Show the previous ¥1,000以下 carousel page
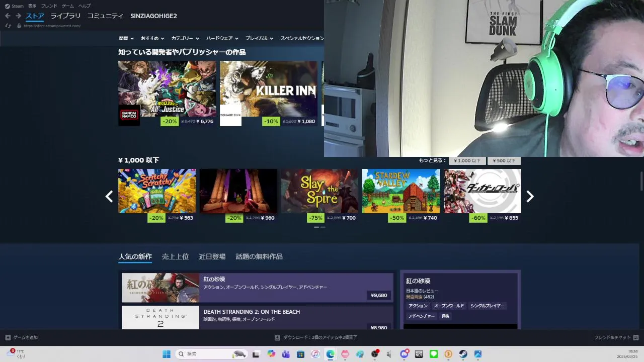Screen dimensions: 644x362 pos(109,197)
